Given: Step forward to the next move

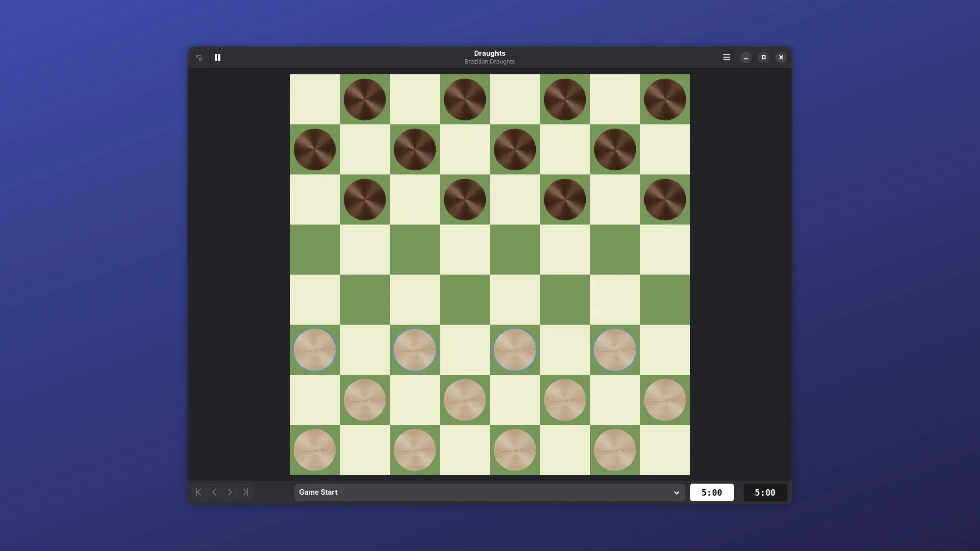Looking at the screenshot, I should pos(230,492).
